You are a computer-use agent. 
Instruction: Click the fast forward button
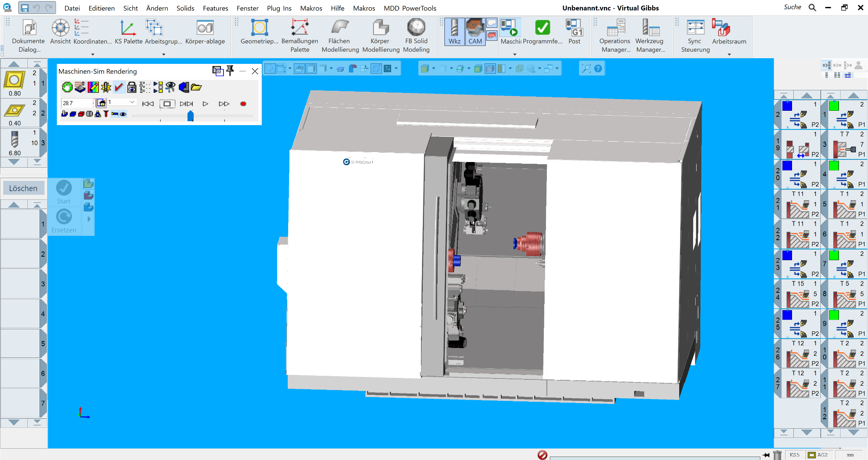224,104
